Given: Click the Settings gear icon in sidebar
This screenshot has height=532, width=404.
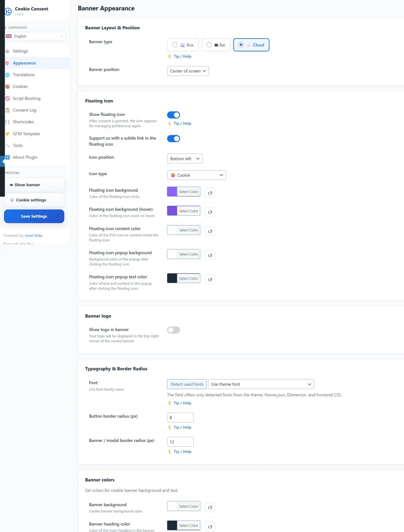Looking at the screenshot, I should (7, 51).
